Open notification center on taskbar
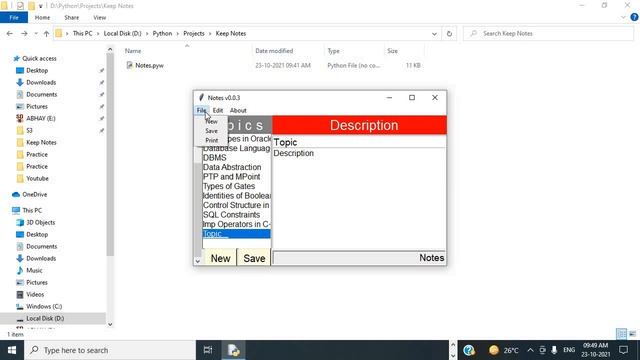This screenshot has height=360, width=640. (x=623, y=350)
